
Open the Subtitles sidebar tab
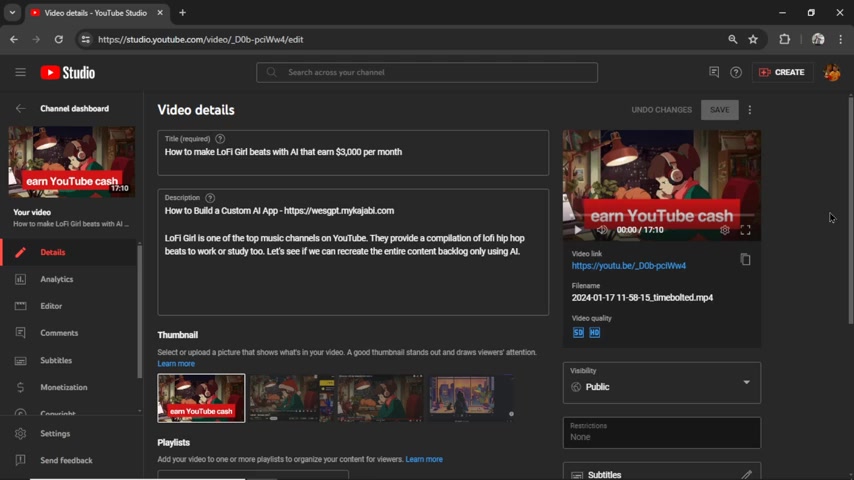(x=69, y=360)
